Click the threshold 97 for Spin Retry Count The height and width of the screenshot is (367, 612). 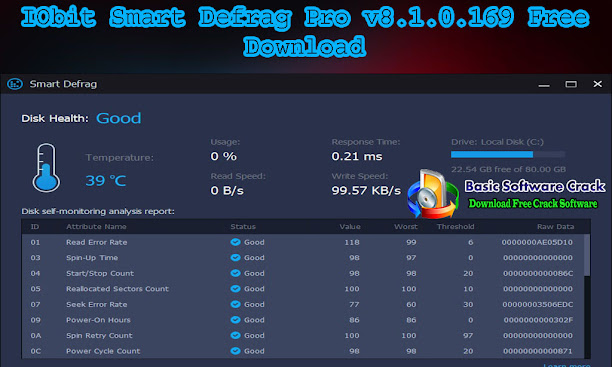[x=468, y=335]
